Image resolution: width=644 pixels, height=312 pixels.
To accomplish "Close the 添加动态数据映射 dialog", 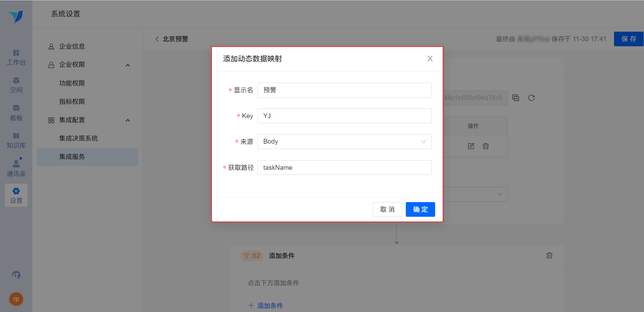I will [x=430, y=59].
